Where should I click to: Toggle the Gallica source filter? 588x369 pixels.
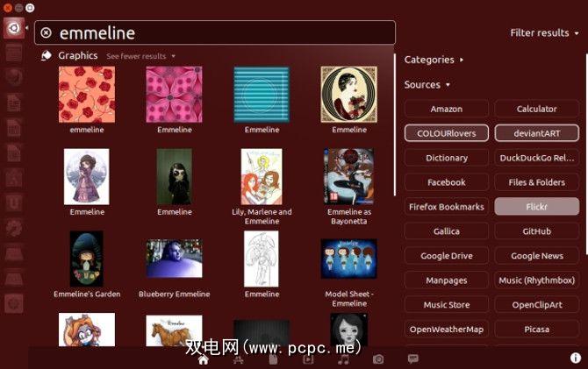point(446,231)
